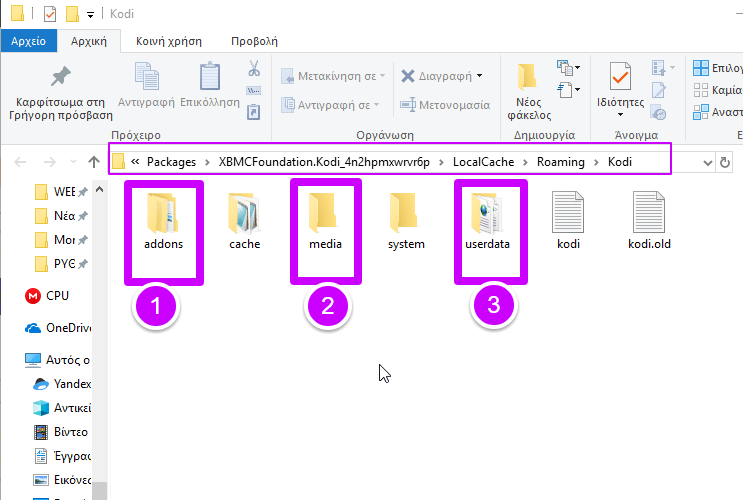
Task: Click the Back navigation arrow
Action: click(20, 162)
